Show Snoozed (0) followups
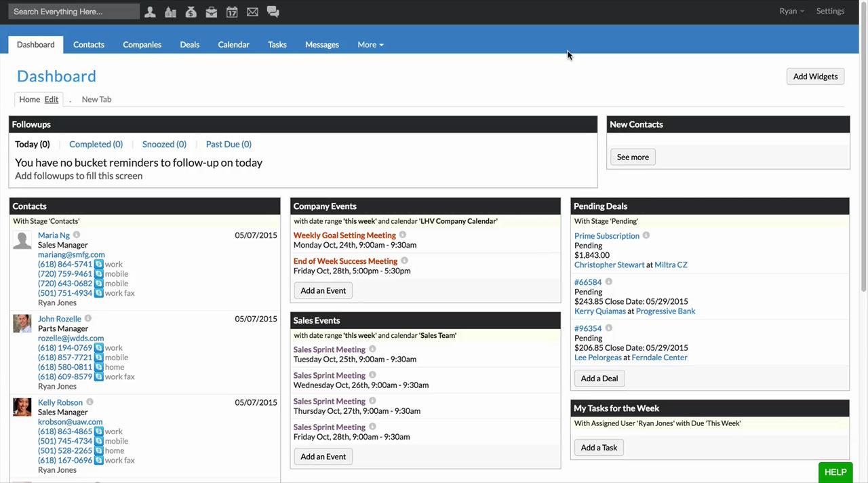Image resolution: width=868 pixels, height=483 pixels. coord(164,144)
